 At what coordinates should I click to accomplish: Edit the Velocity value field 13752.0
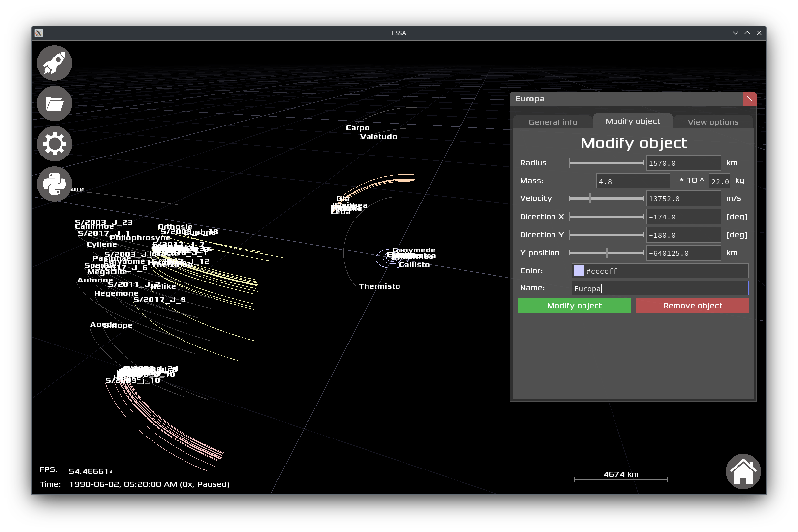683,198
